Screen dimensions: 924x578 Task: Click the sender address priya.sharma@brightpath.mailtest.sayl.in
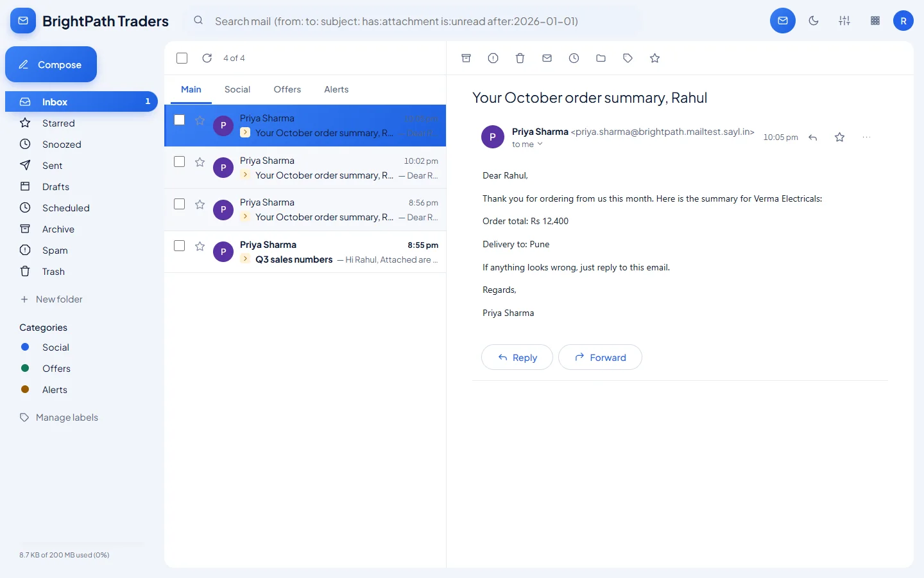pyautogui.click(x=663, y=132)
